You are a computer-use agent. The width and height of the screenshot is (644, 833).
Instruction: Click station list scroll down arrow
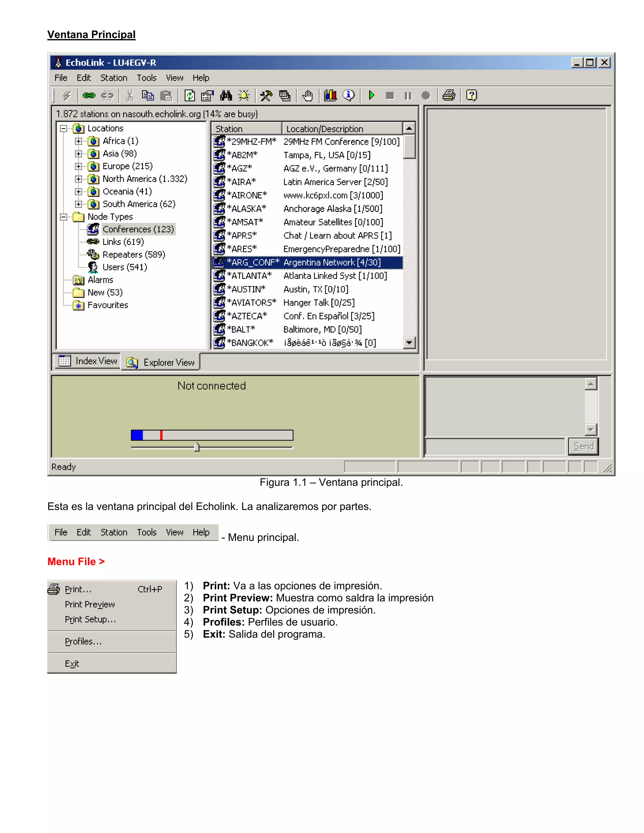point(409,343)
